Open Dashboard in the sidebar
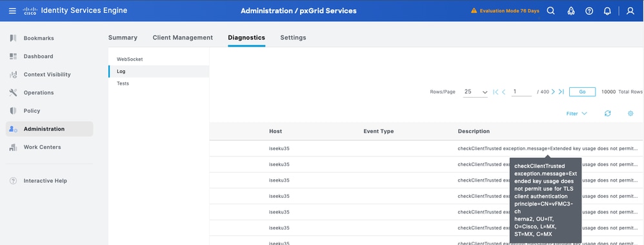Viewport: 644px width, 245px height. (38, 56)
